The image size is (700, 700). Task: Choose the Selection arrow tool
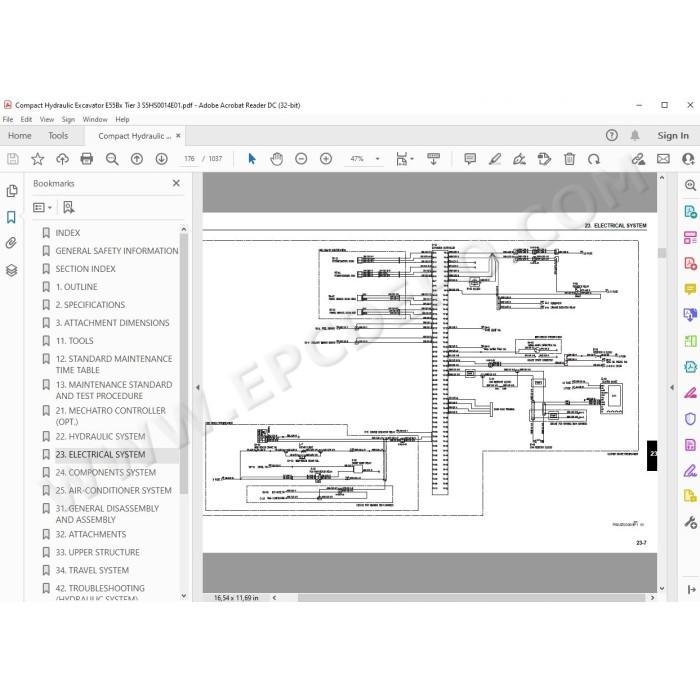252,159
